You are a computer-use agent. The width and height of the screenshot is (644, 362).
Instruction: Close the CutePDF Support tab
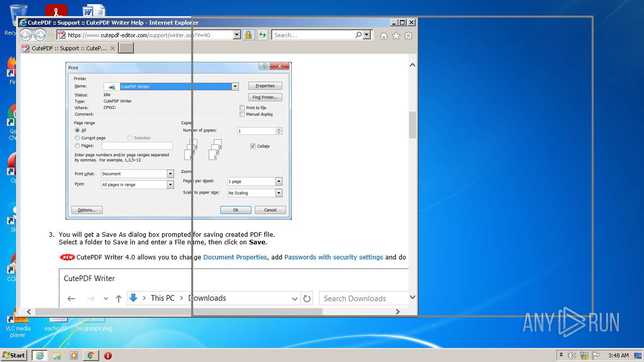(113, 48)
